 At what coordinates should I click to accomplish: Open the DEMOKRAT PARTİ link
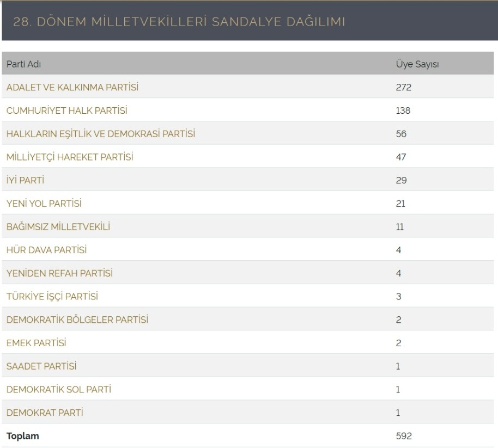tap(45, 413)
